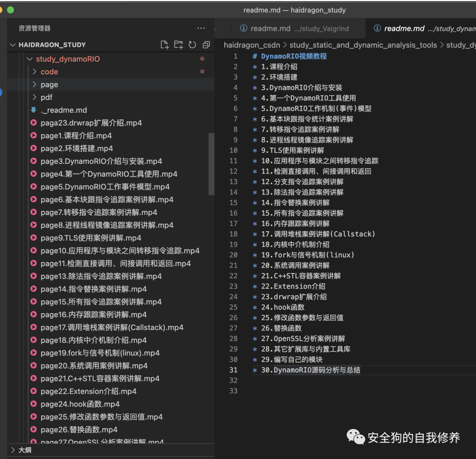The image size is (476, 459).
Task: Click the New Folder icon in explorer header
Action: coord(178,45)
